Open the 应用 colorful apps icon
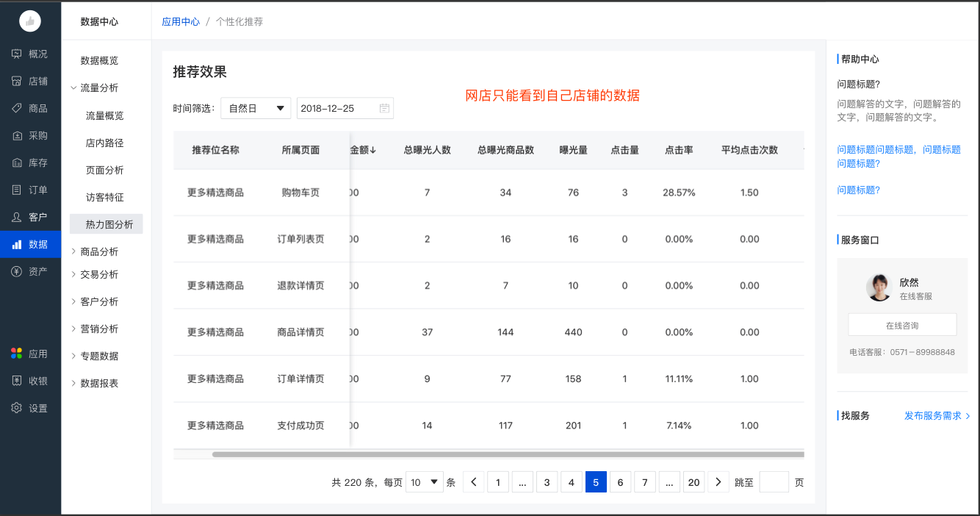The image size is (980, 516). (x=17, y=354)
